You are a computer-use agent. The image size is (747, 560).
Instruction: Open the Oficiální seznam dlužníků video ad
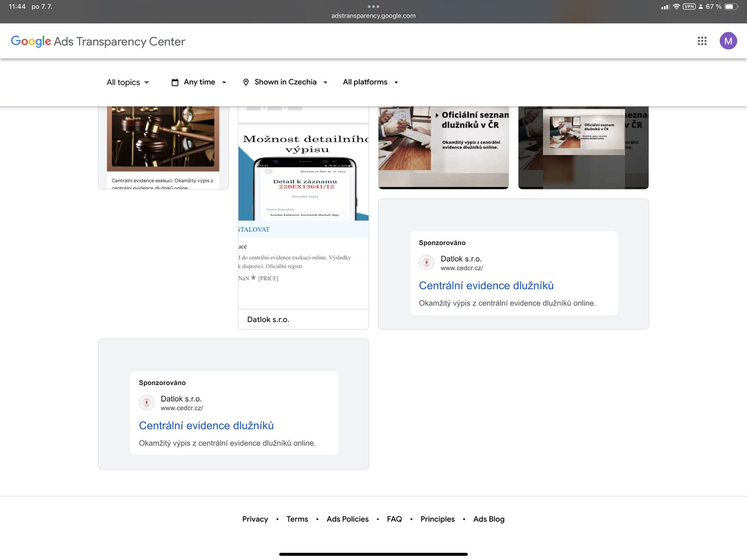point(443,147)
